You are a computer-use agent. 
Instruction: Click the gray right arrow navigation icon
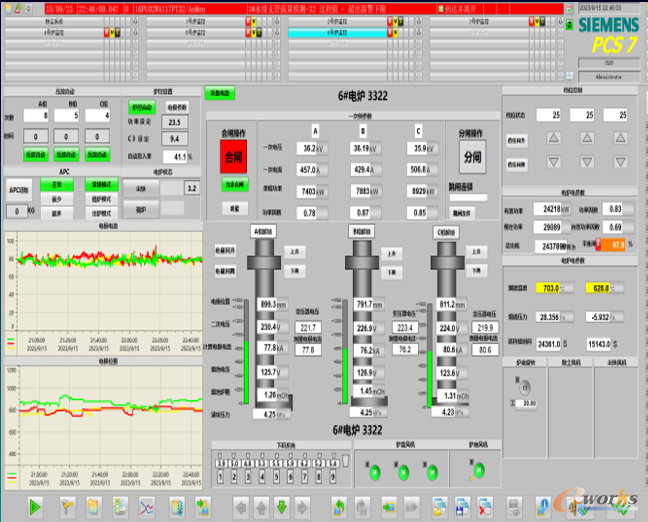pyautogui.click(x=302, y=507)
